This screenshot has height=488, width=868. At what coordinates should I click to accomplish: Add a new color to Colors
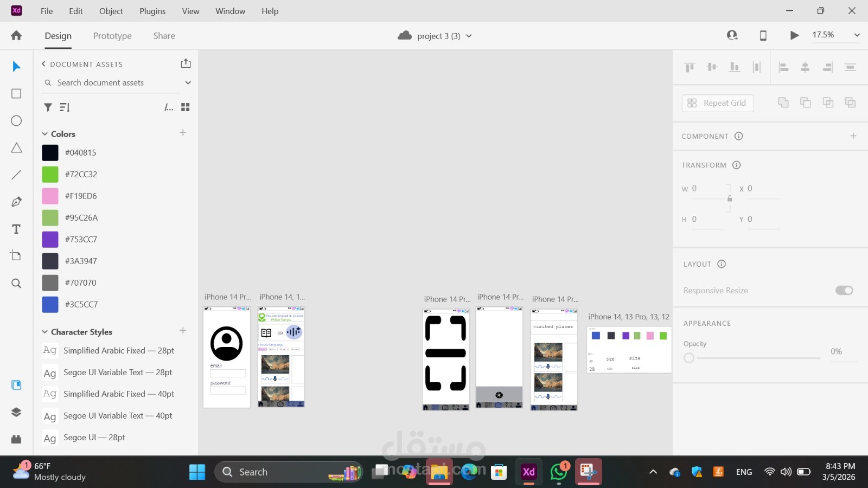pos(183,133)
